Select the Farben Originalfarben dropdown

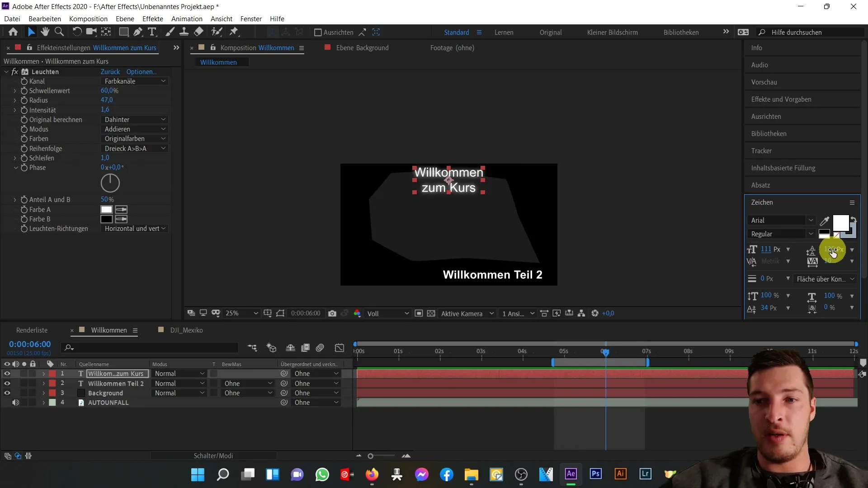coord(134,138)
